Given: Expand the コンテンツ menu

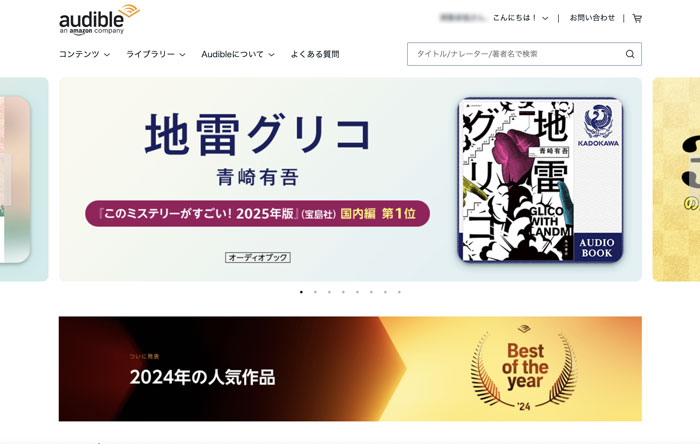Looking at the screenshot, I should coord(84,54).
